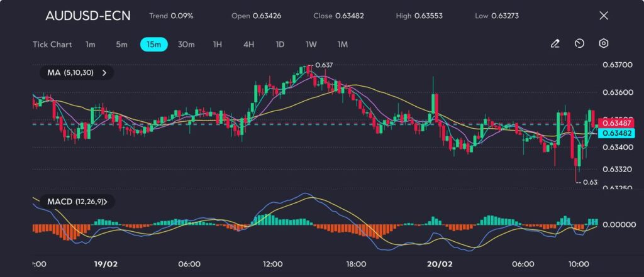The height and width of the screenshot is (277, 644).
Task: Change interval to 4H
Action: [x=248, y=45]
